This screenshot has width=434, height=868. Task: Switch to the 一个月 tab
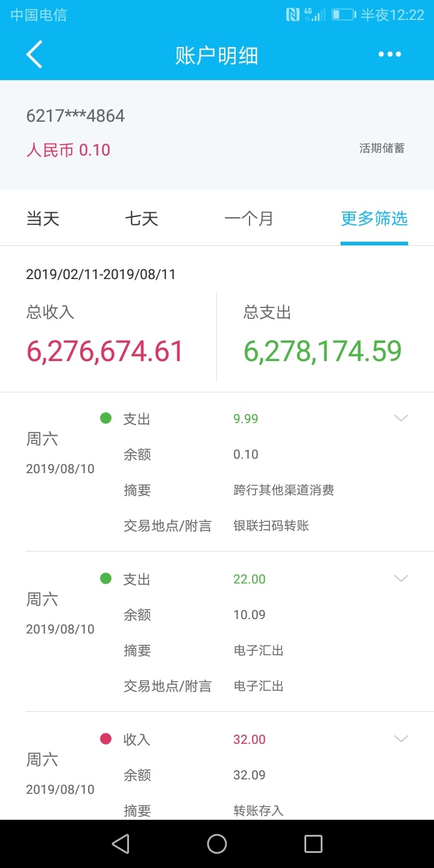(249, 218)
